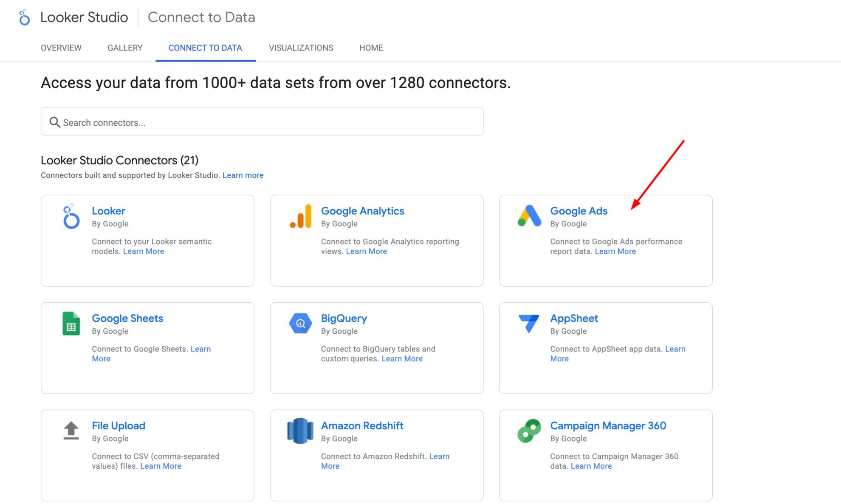The image size is (841, 504).
Task: Click Learn More under AppSheet description
Action: click(675, 349)
